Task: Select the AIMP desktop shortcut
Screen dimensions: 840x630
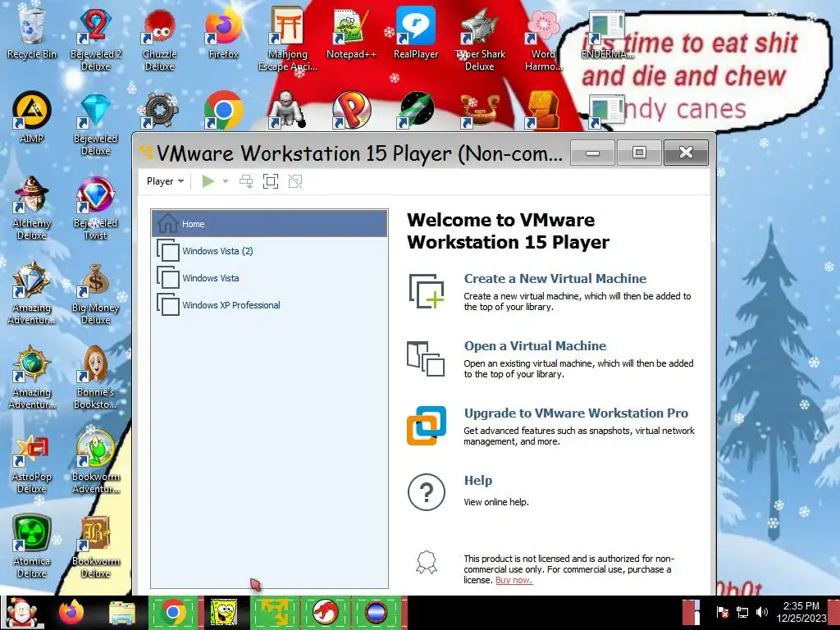Action: [x=32, y=116]
